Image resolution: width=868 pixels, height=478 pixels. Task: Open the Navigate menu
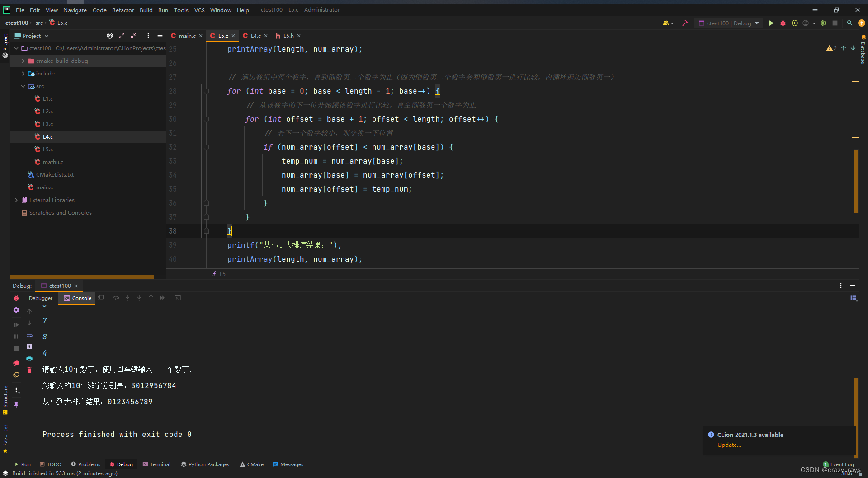75,10
